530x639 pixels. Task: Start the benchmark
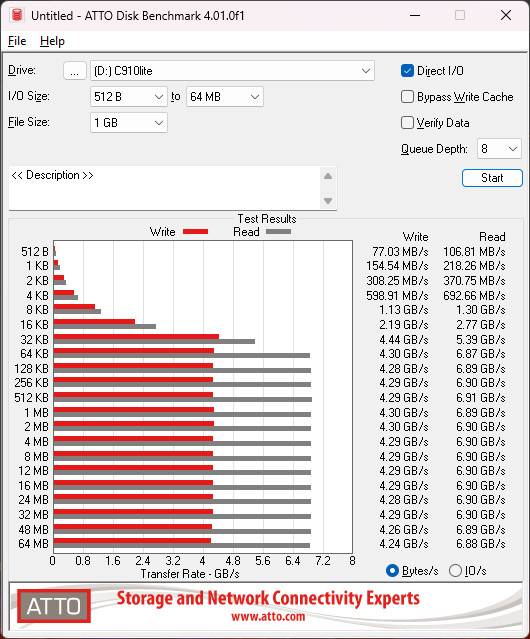(492, 178)
